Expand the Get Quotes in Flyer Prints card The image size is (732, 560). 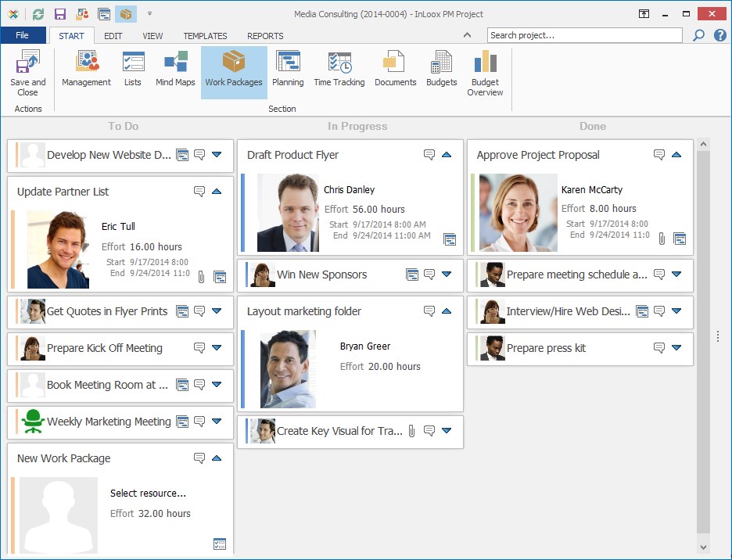tap(217, 311)
